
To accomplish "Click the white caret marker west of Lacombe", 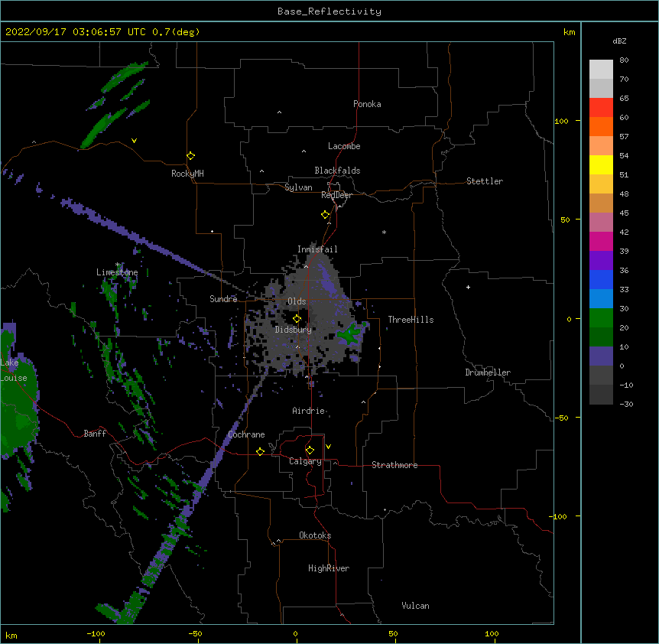I will 304,151.
